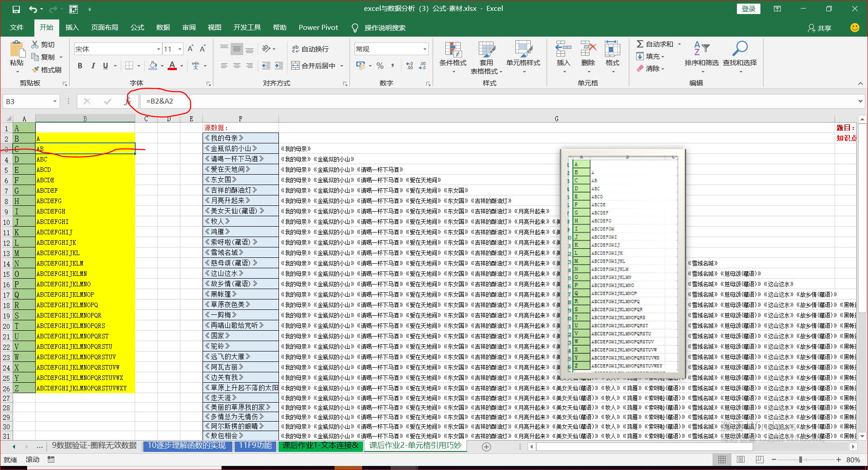Switch to the 插入 (Insert) tab

click(72, 28)
